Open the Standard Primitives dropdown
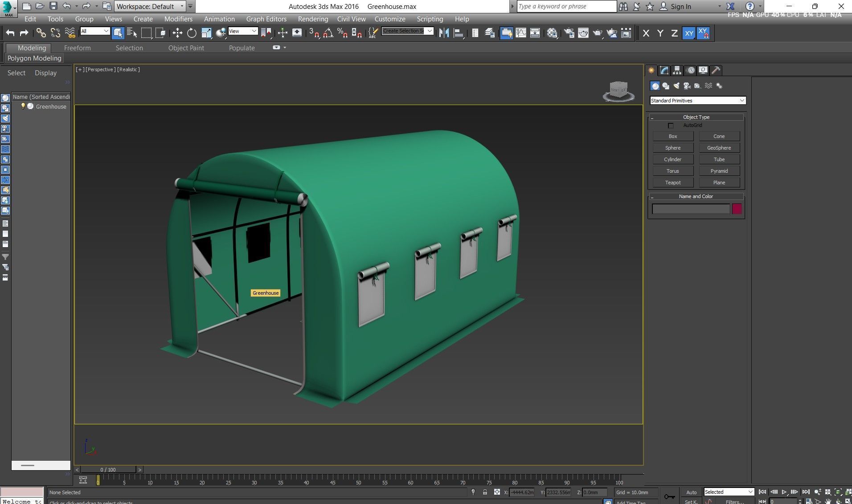852x504 pixels. click(698, 101)
